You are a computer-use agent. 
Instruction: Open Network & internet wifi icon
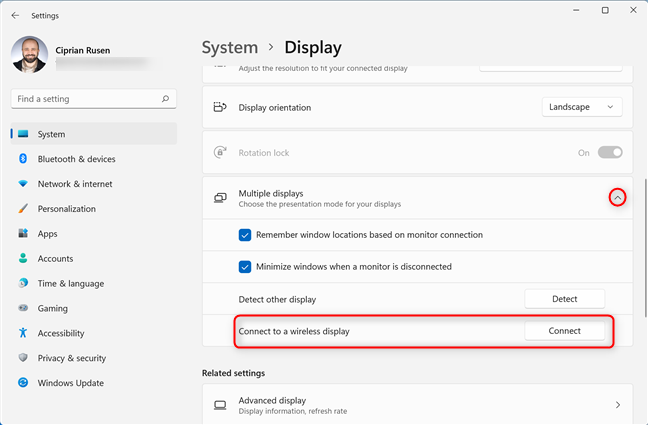click(23, 184)
